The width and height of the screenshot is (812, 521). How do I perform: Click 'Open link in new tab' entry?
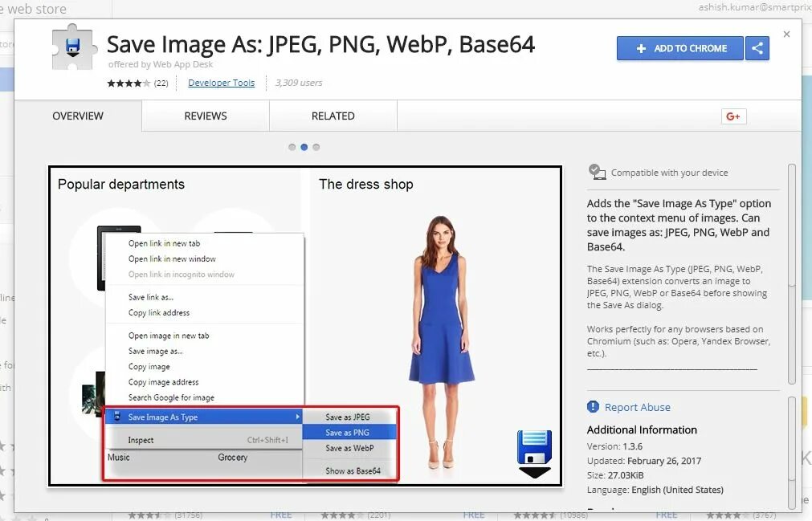[x=205, y=243]
